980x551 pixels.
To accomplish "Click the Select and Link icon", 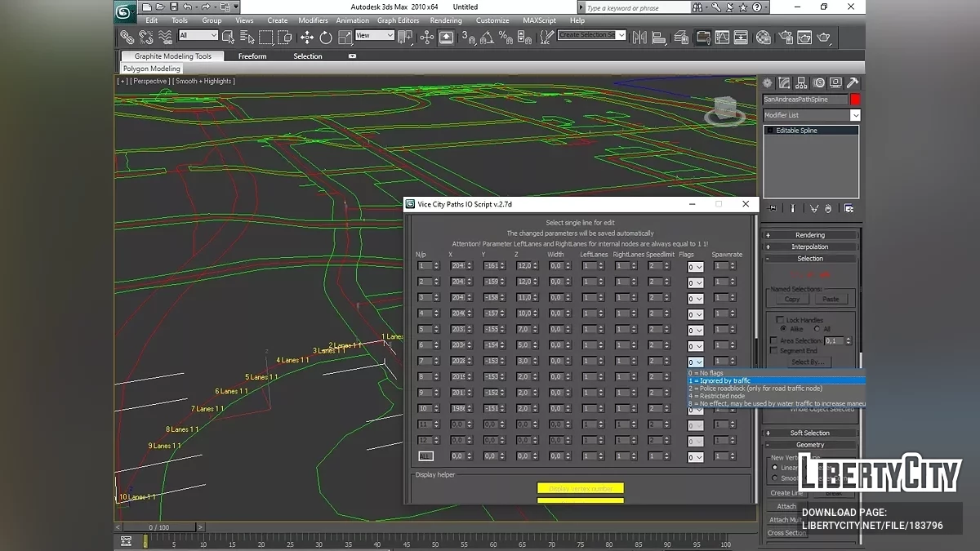I will 127,37.
